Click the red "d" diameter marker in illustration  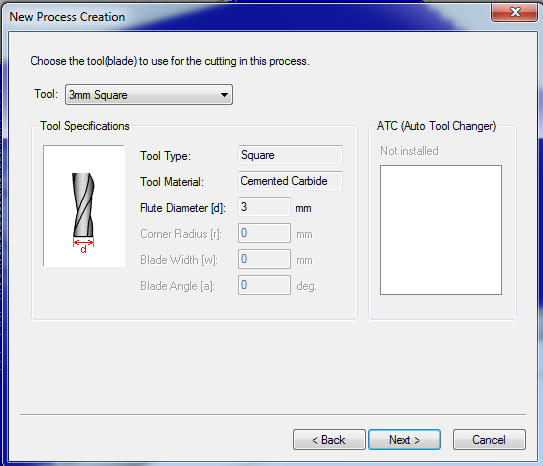pos(83,249)
